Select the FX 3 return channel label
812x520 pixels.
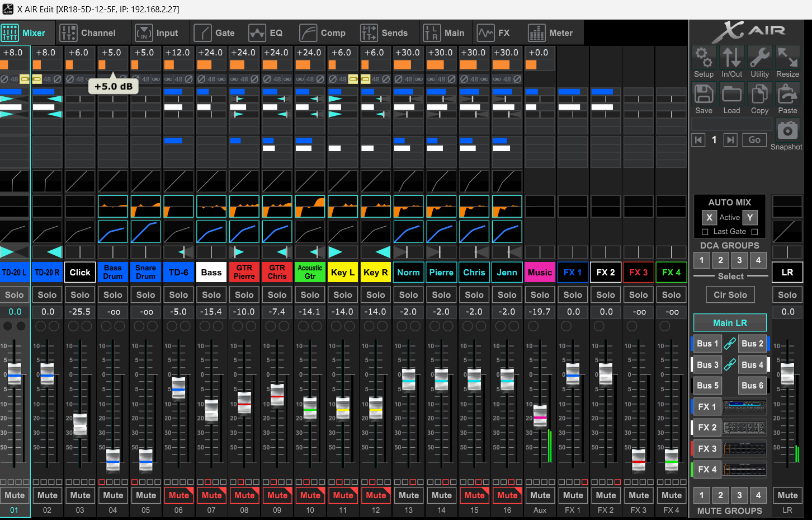[x=638, y=273]
